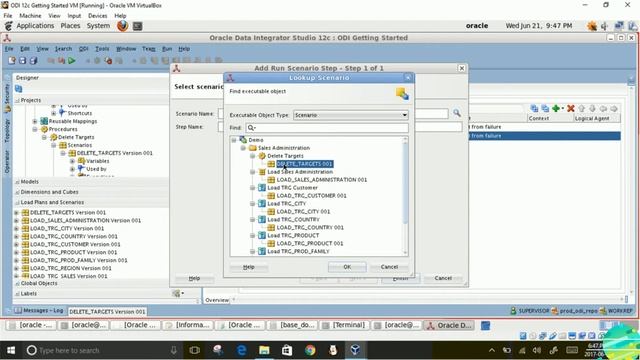Image resolution: width=640 pixels, height=360 pixels.
Task: Click the Windows Start button
Action: coord(11,350)
